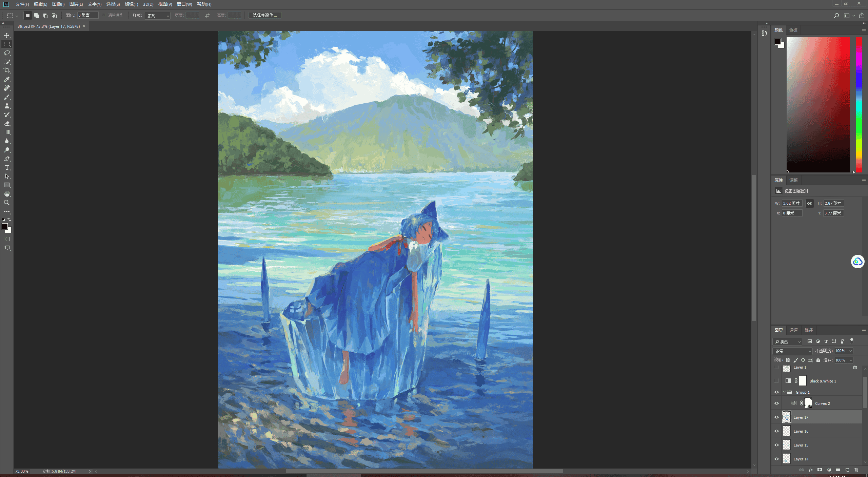Toggle visibility of Group 1
868x477 pixels.
click(776, 392)
